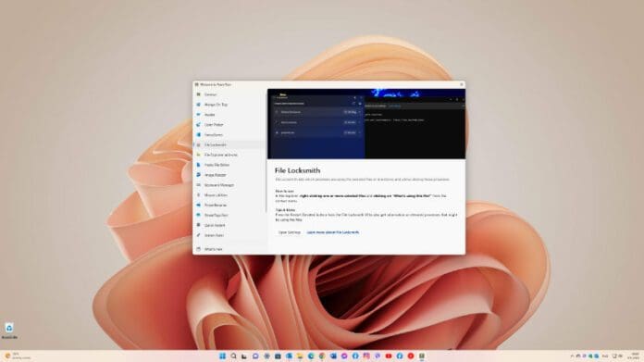The width and height of the screenshot is (644, 362).
Task: Open File Explorer from the taskbar
Action: click(x=300, y=356)
